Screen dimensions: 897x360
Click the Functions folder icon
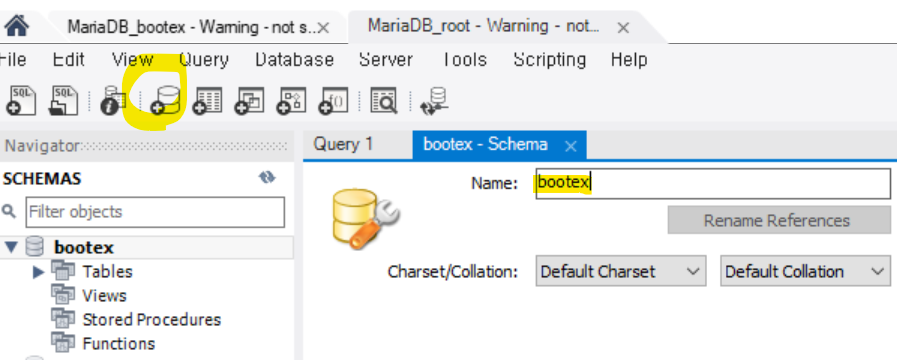click(x=63, y=343)
